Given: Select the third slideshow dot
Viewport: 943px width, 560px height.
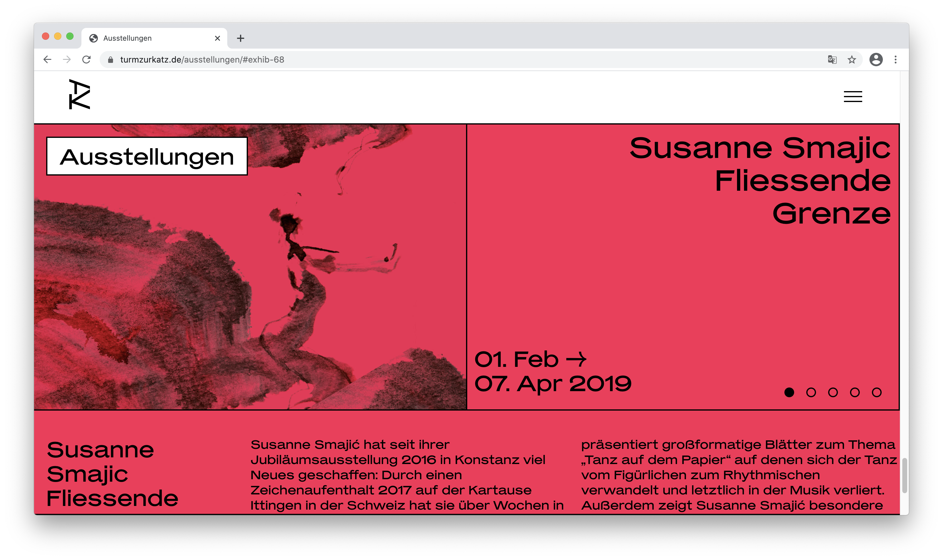Looking at the screenshot, I should (833, 392).
